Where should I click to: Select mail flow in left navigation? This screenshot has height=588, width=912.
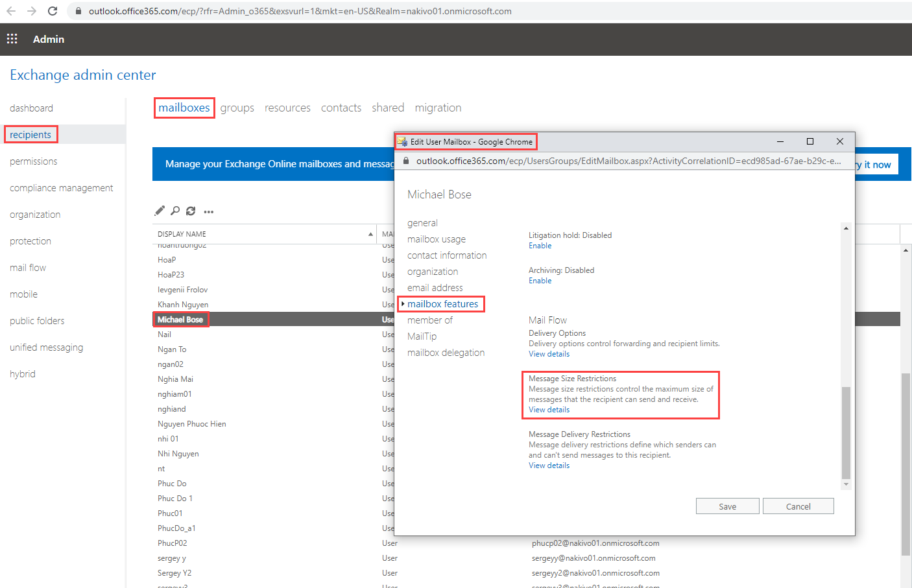coord(28,268)
